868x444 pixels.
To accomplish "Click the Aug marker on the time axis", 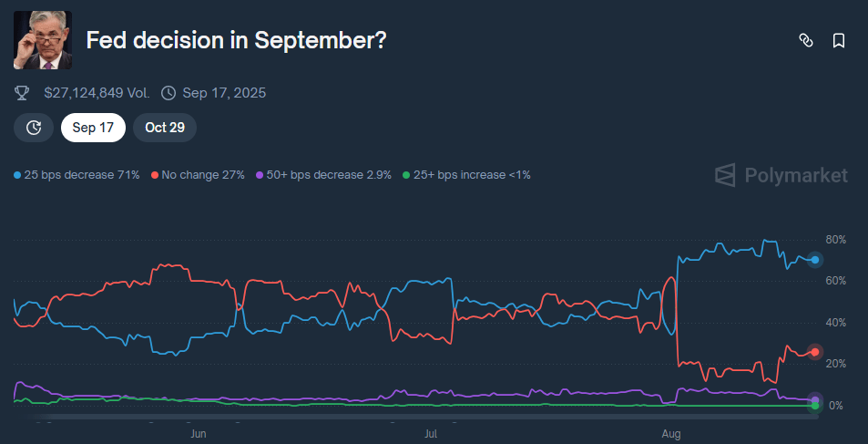I will click(x=671, y=434).
